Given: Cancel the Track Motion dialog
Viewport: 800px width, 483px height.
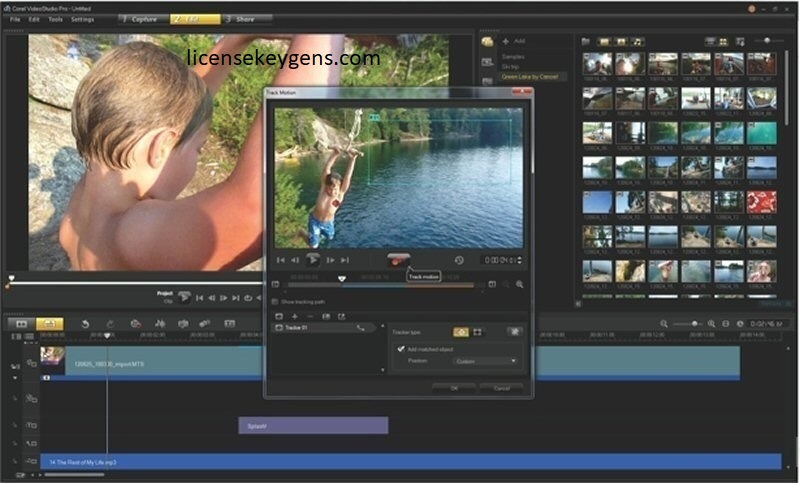Looking at the screenshot, I should pos(502,388).
